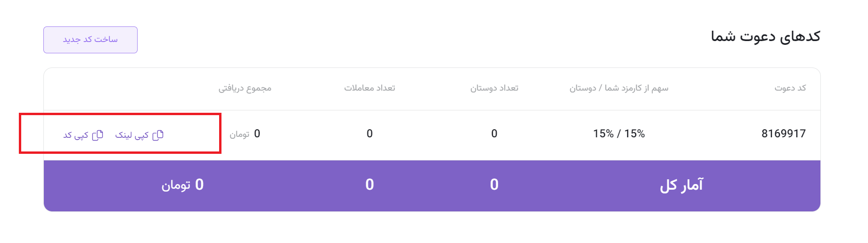Click the total 0 تومان in purple row

[x=182, y=184]
